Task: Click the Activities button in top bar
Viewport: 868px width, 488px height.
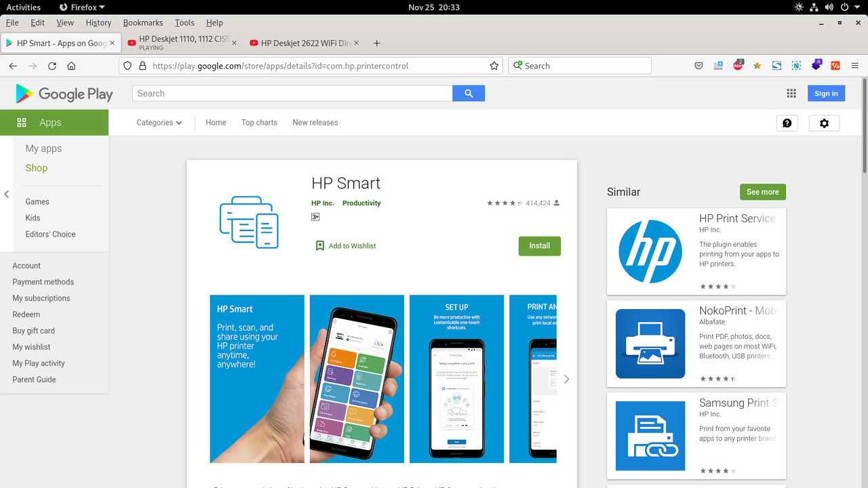Action: pos(23,7)
